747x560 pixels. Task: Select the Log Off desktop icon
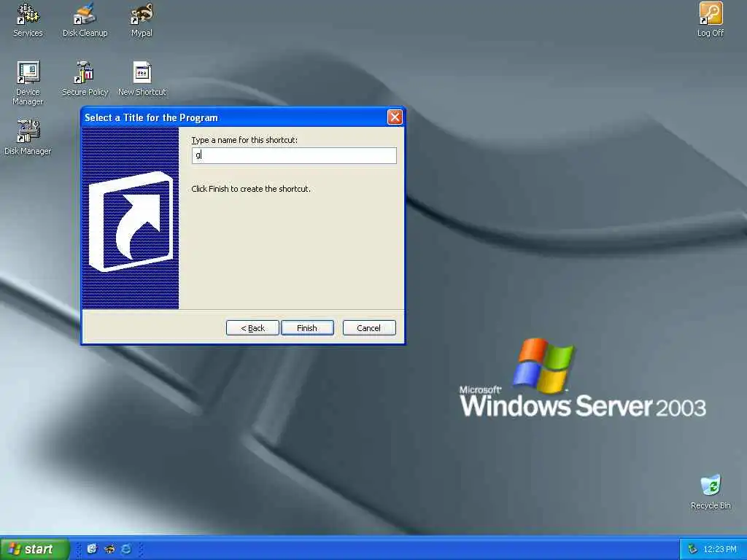[711, 20]
